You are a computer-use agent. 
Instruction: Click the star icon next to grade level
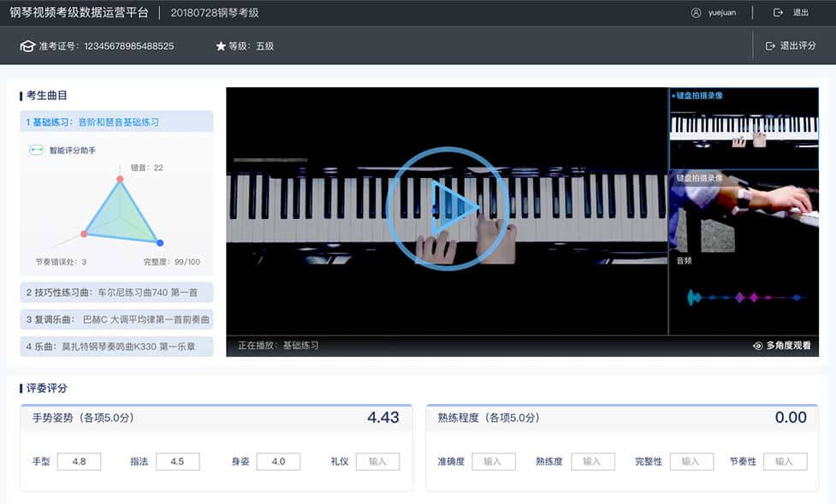pyautogui.click(x=221, y=46)
